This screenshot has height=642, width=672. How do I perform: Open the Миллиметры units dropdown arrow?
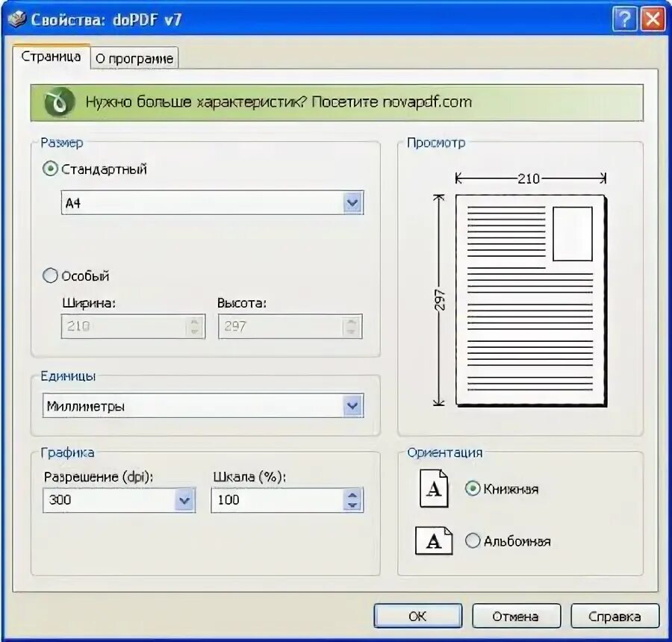coord(352,405)
